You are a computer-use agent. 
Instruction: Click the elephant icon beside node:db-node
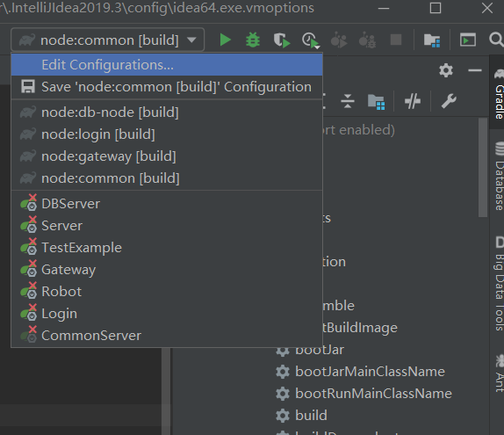pos(28,112)
